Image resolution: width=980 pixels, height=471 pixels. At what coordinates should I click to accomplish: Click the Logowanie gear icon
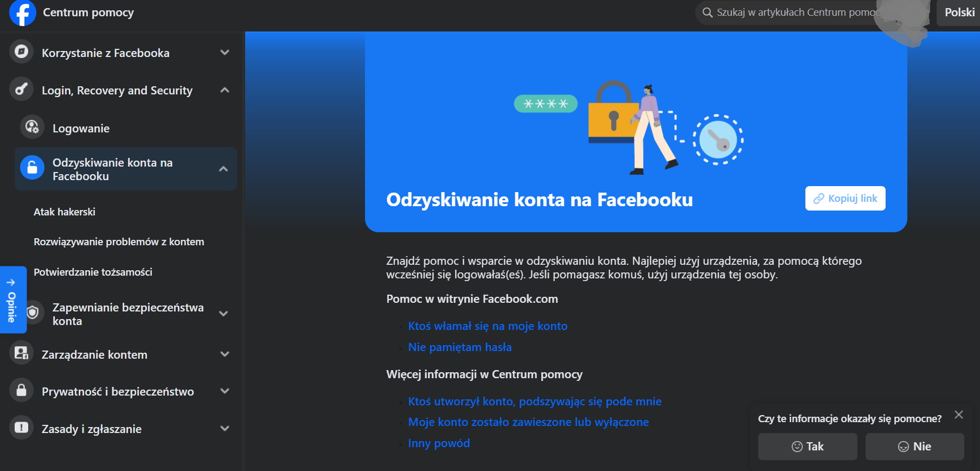coord(32,128)
